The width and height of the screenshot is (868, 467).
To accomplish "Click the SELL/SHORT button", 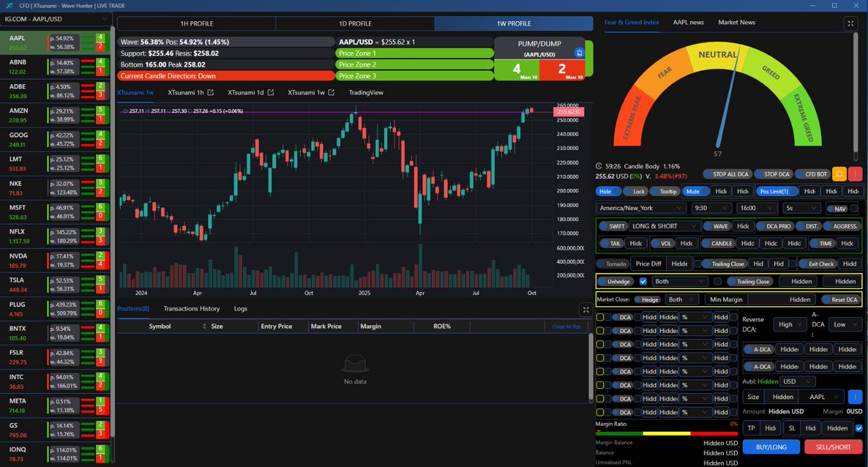I will click(833, 447).
